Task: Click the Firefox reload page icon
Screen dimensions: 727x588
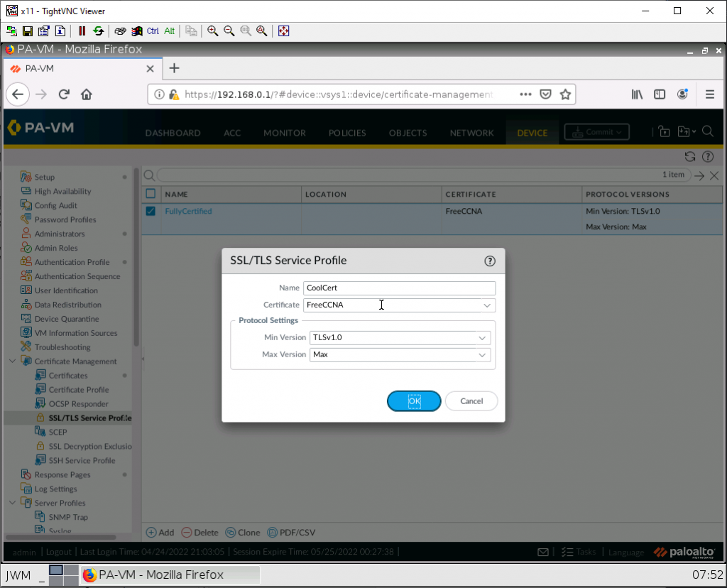Action: (x=64, y=94)
